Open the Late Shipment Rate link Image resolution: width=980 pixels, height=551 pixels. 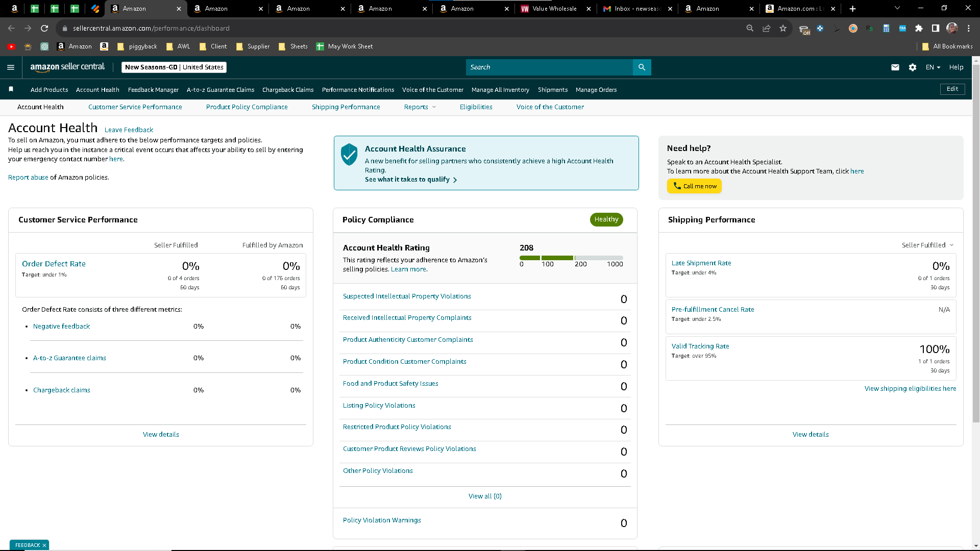(701, 263)
